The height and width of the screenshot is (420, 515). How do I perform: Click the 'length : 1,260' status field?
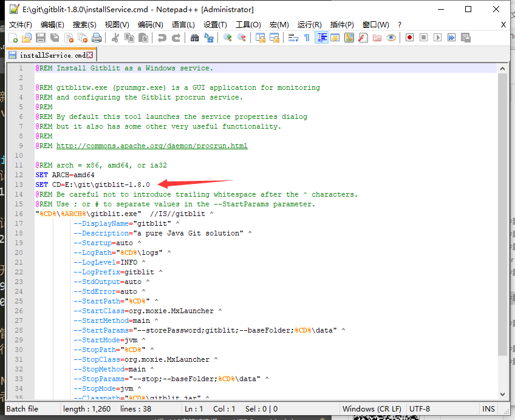(87, 409)
